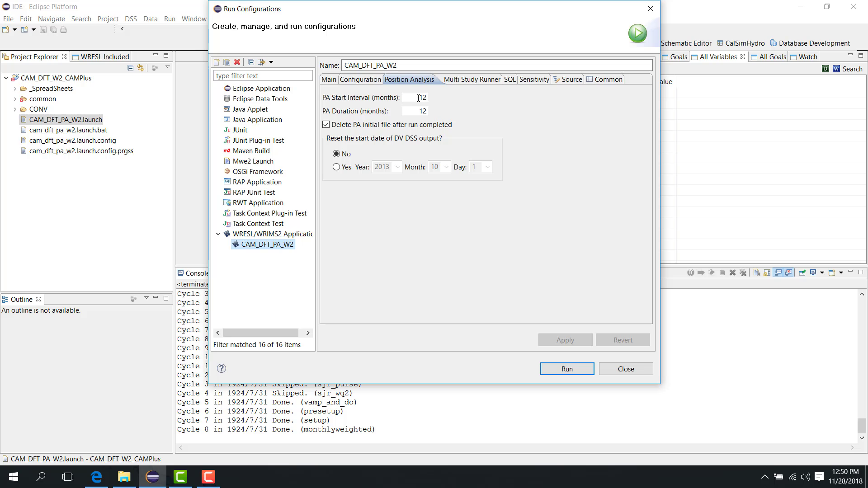The image size is (868, 488).
Task: Click the New launch configuration icon
Action: pos(216,62)
